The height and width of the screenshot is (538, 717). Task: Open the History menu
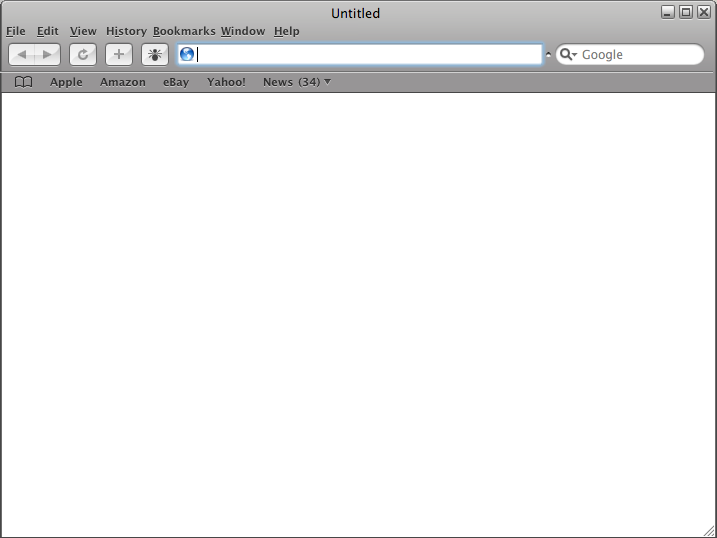pyautogui.click(x=126, y=31)
